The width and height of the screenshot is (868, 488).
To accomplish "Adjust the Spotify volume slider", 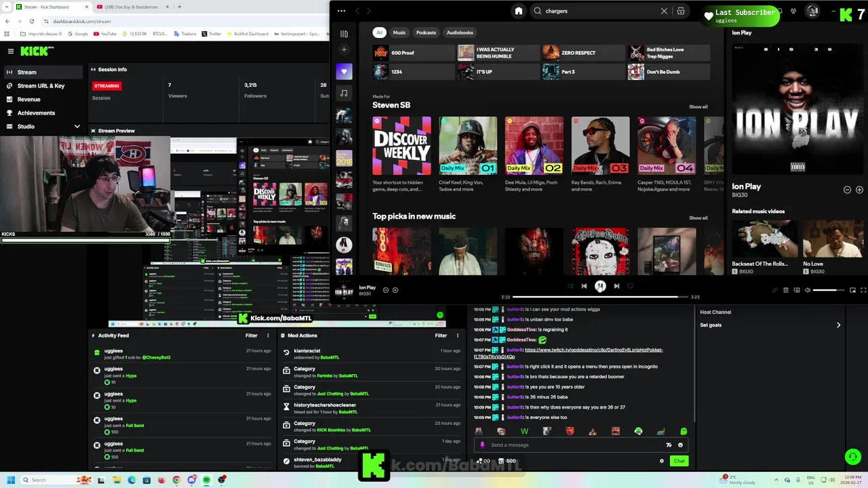I will click(x=828, y=290).
